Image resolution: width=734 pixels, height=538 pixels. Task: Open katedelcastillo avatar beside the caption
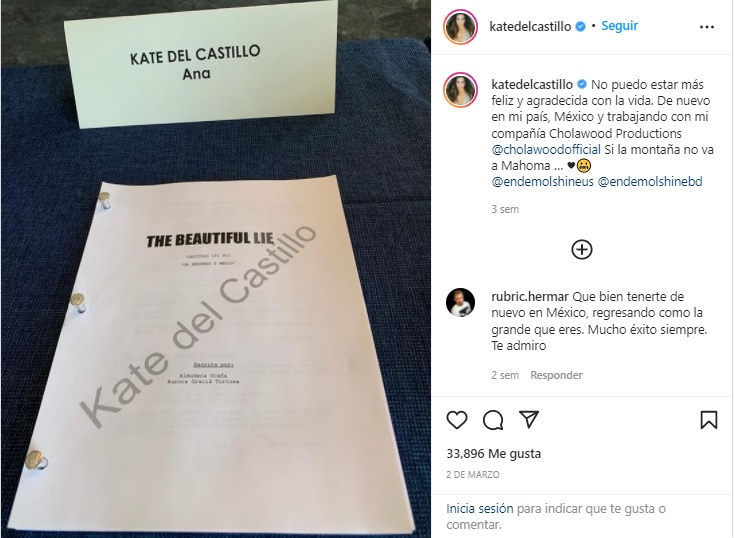pos(461,90)
